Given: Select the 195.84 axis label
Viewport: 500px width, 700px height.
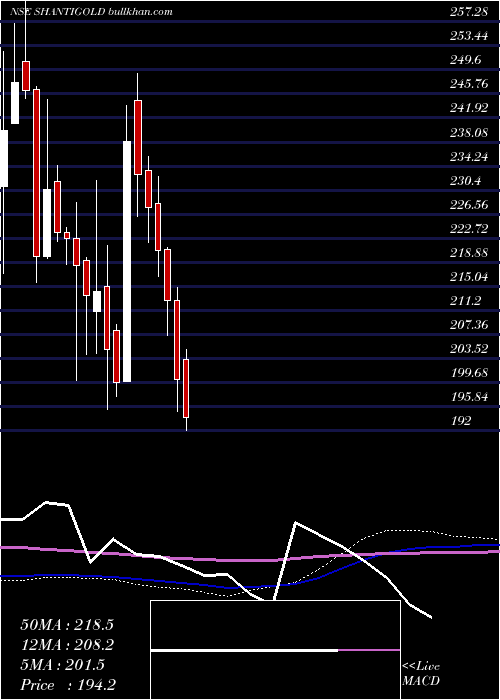Looking at the screenshot, I should [469, 397].
